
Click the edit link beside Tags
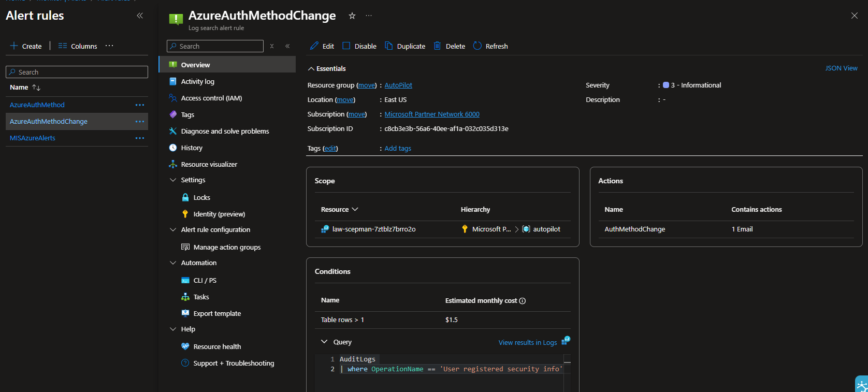click(x=330, y=148)
